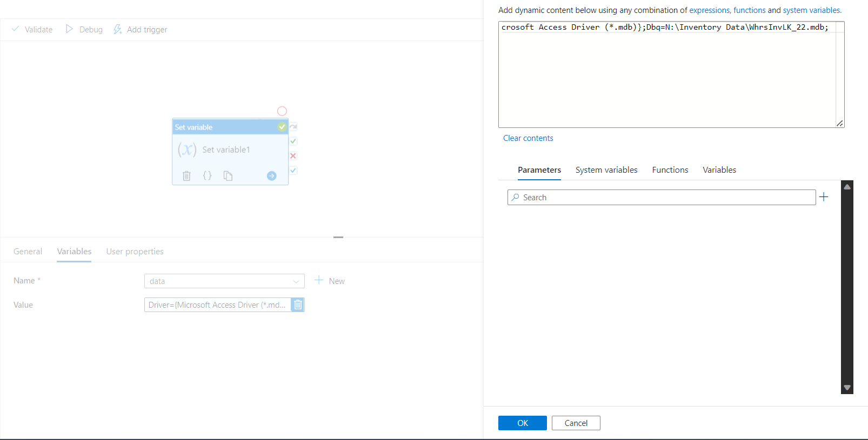This screenshot has height=440, width=868.
Task: Click the plus icon next to New
Action: (x=319, y=280)
